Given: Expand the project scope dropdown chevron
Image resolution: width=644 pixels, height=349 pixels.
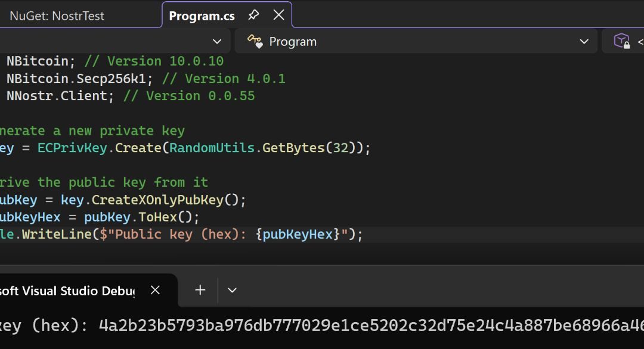Looking at the screenshot, I should click(217, 42).
